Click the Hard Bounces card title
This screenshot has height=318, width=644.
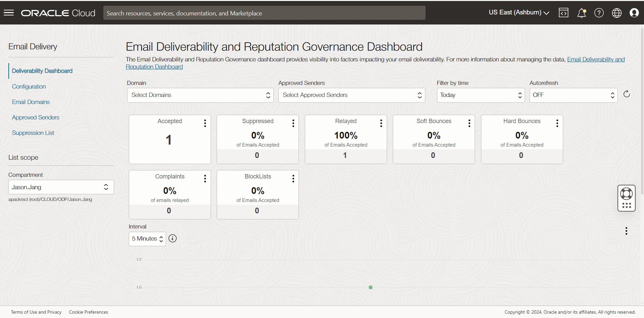[522, 121]
